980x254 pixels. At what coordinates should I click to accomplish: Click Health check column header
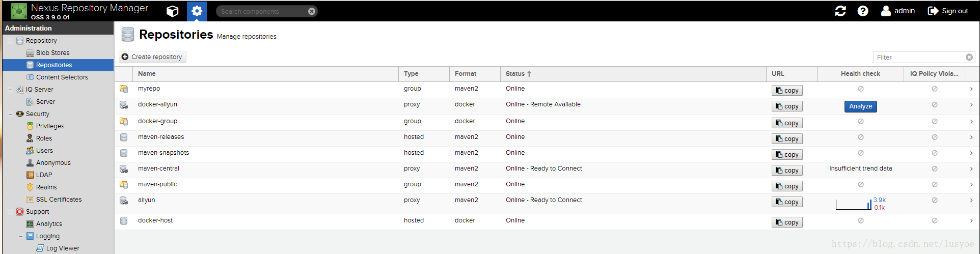[860, 74]
